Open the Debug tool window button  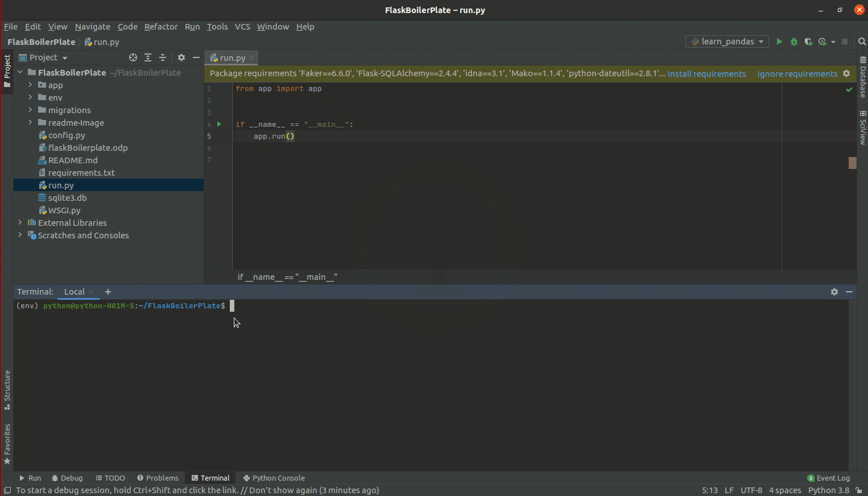tap(67, 478)
